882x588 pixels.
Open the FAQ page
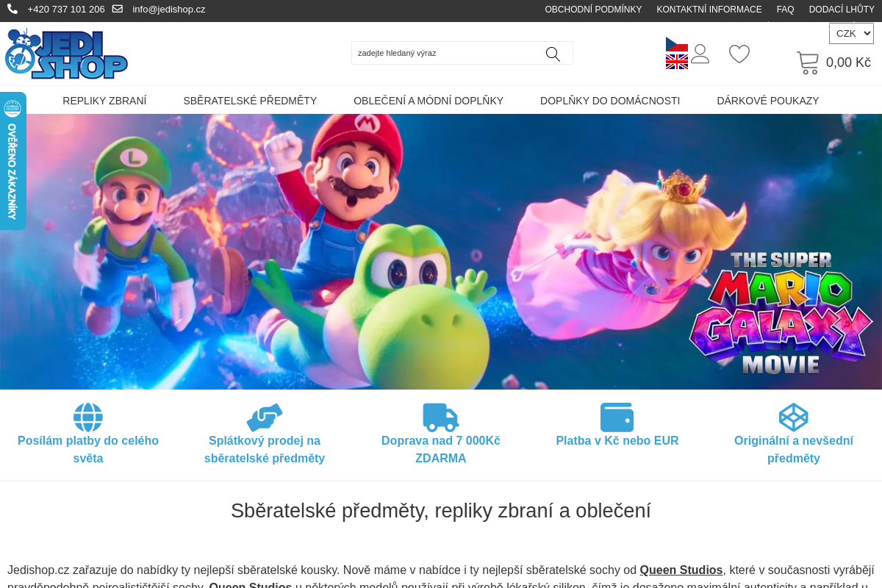tap(785, 9)
